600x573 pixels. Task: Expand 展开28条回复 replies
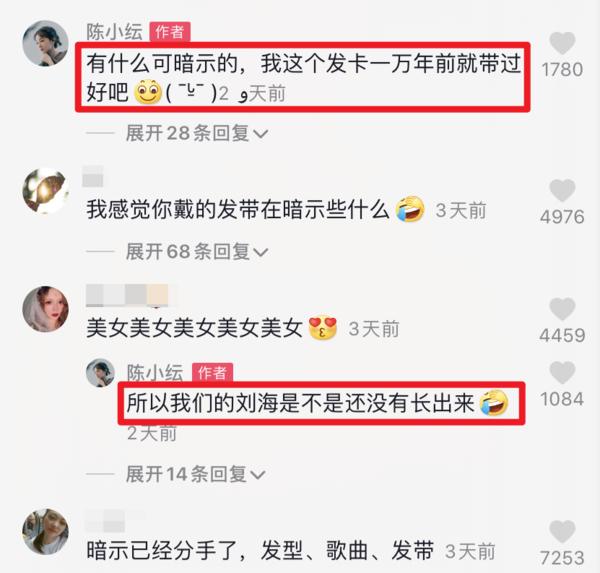[x=197, y=133]
